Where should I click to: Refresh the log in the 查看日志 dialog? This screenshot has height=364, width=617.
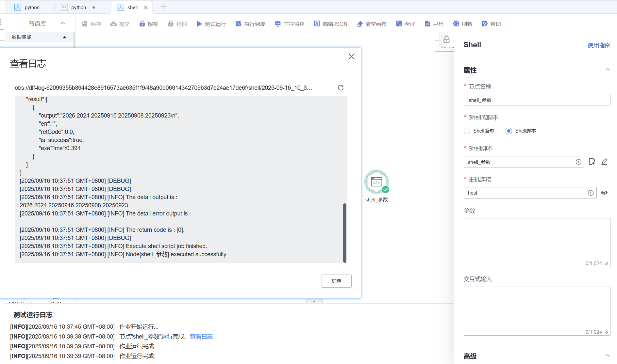(x=341, y=87)
